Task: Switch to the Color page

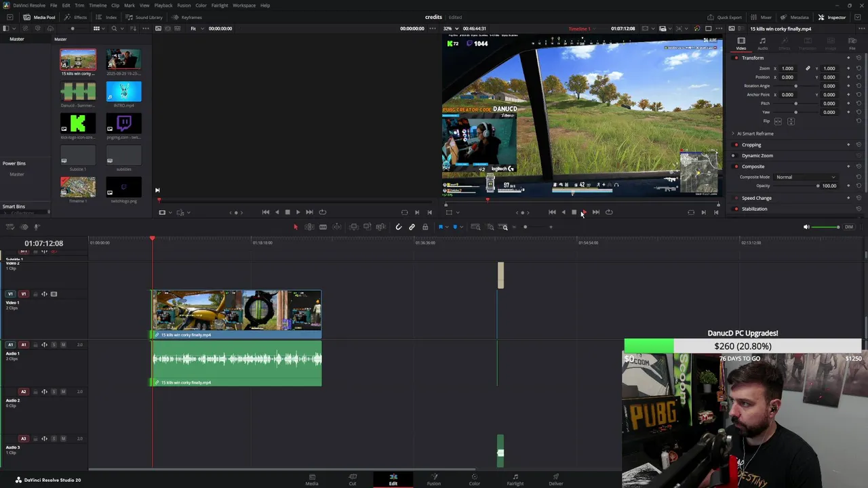Action: pyautogui.click(x=475, y=479)
